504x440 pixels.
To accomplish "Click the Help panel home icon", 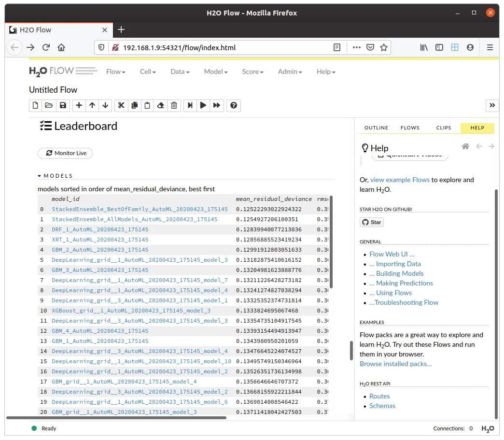I will point(465,146).
